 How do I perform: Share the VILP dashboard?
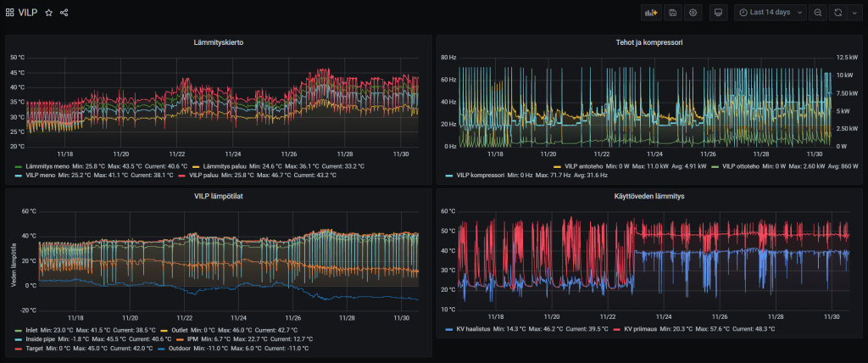[64, 13]
